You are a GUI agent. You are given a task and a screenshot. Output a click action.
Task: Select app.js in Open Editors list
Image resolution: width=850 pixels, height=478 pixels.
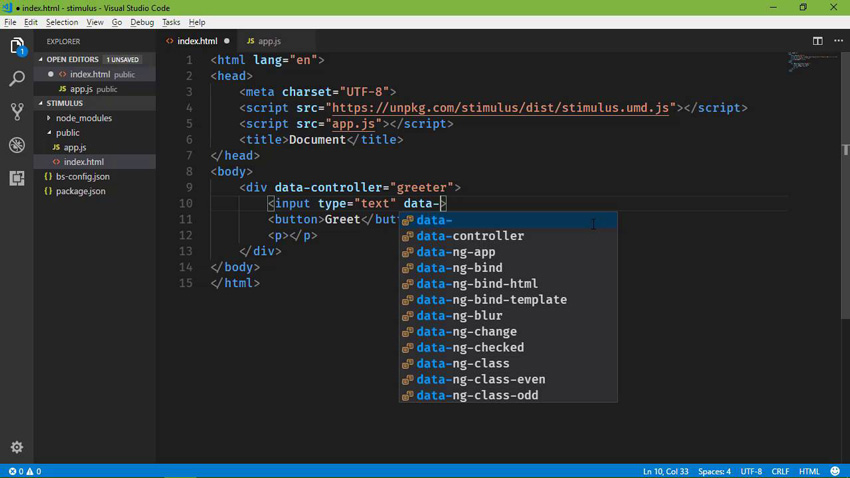[95, 89]
